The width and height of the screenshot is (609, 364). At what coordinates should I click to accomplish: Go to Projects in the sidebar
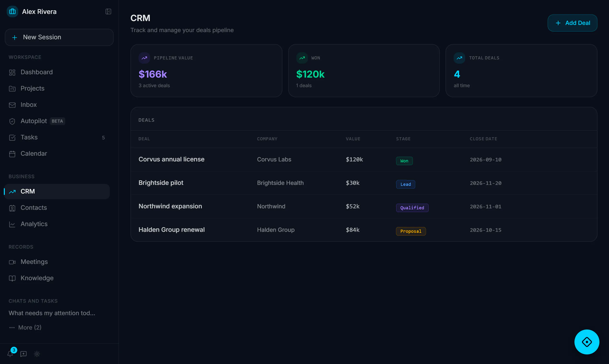(57, 88)
